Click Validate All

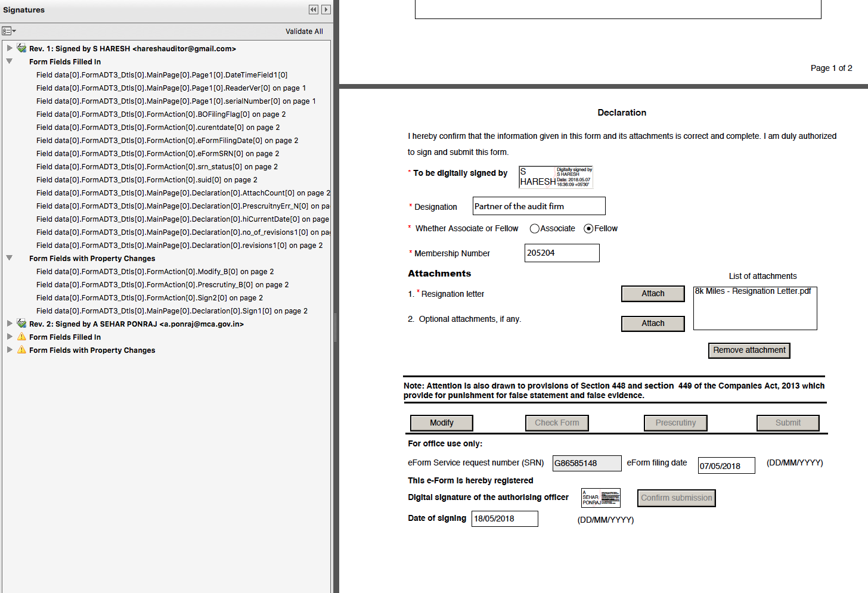(304, 32)
